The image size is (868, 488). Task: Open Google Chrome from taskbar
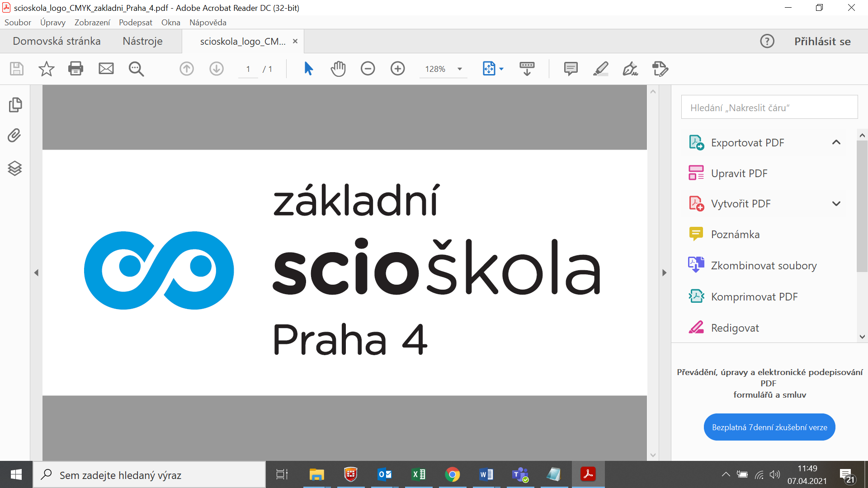(452, 474)
